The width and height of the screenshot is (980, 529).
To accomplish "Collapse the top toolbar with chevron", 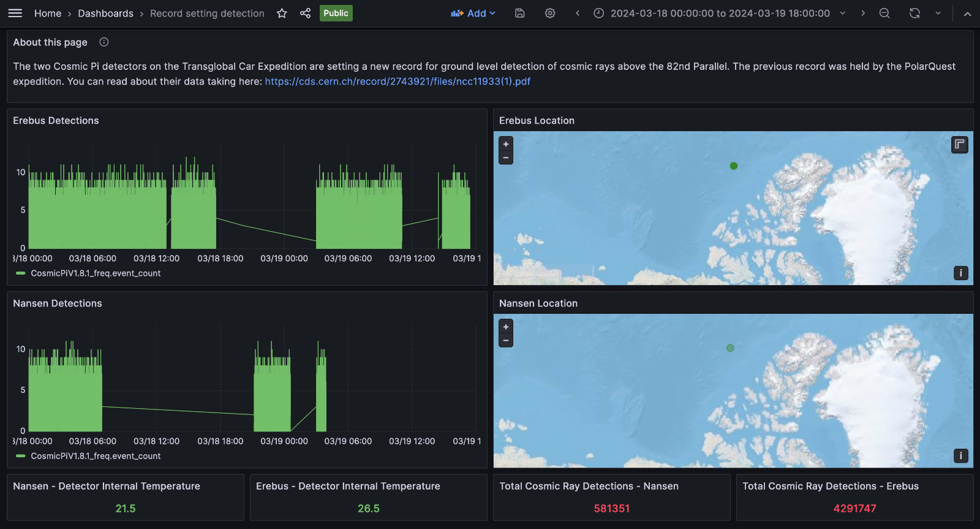I will click(967, 13).
